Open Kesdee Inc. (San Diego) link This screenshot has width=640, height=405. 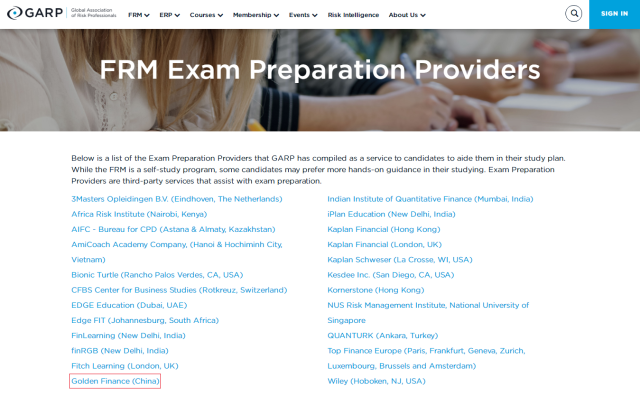(391, 275)
